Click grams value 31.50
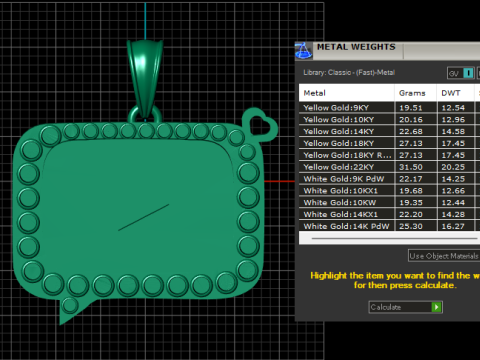Screen dimensions: 480x360 tap(411, 167)
